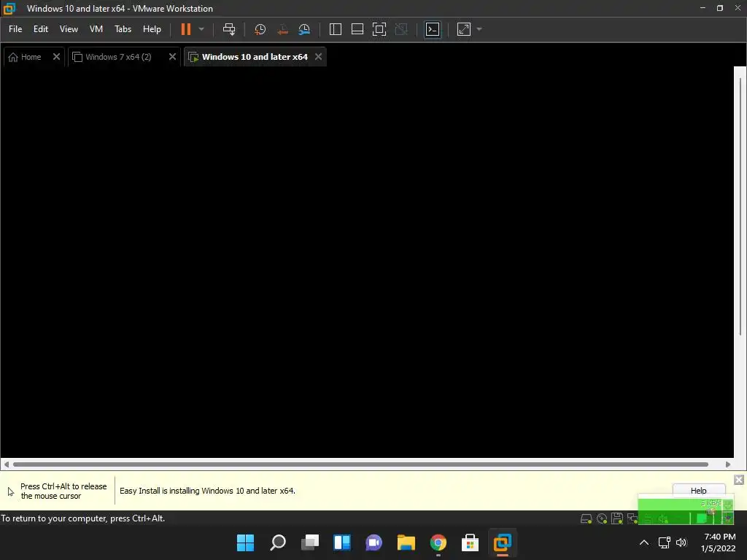Image resolution: width=747 pixels, height=560 pixels.
Task: Open the File menu
Action: click(15, 29)
